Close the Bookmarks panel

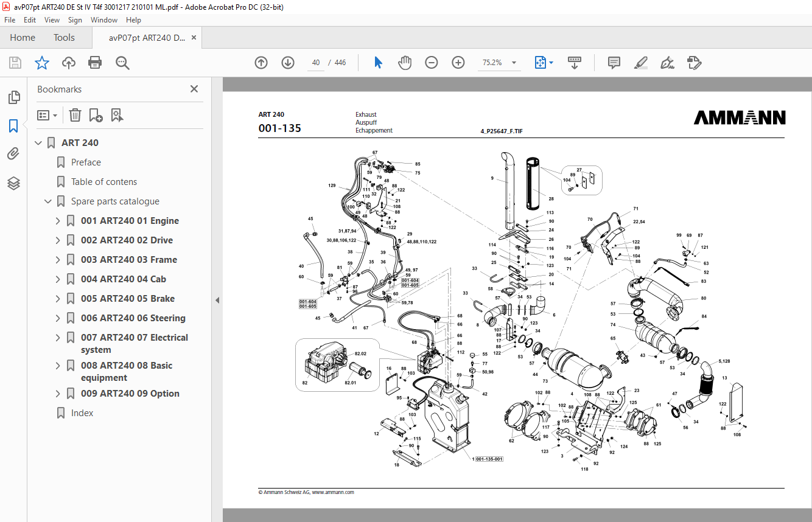(194, 89)
